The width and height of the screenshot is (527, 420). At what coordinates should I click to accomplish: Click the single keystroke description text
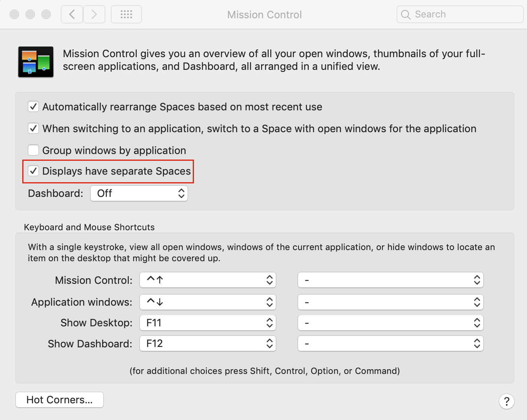(262, 252)
